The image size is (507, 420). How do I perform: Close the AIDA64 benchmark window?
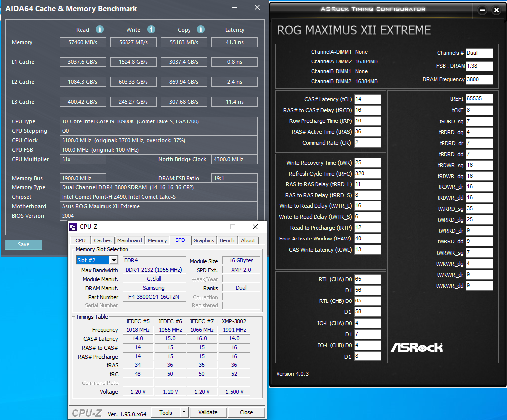[257, 8]
